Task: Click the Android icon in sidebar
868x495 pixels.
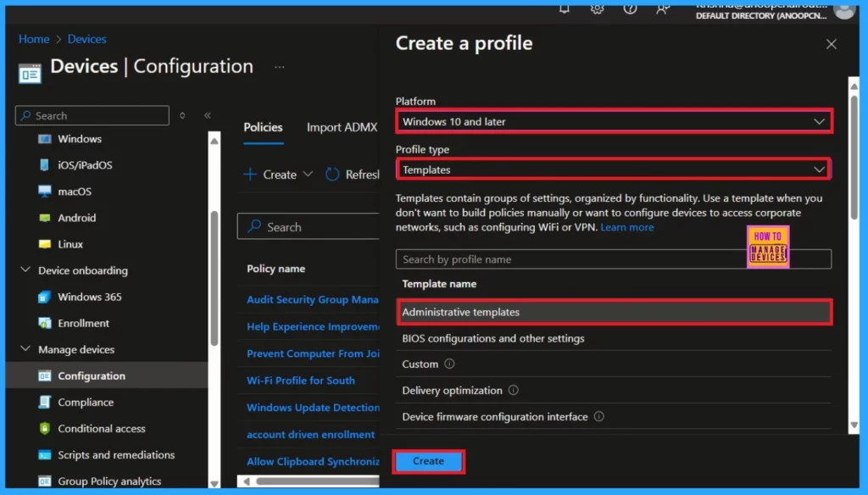Action: pyautogui.click(x=45, y=218)
